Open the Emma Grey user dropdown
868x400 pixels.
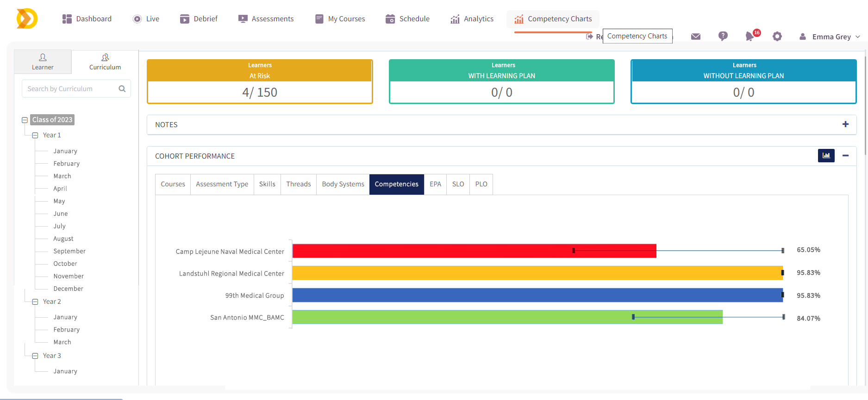831,37
